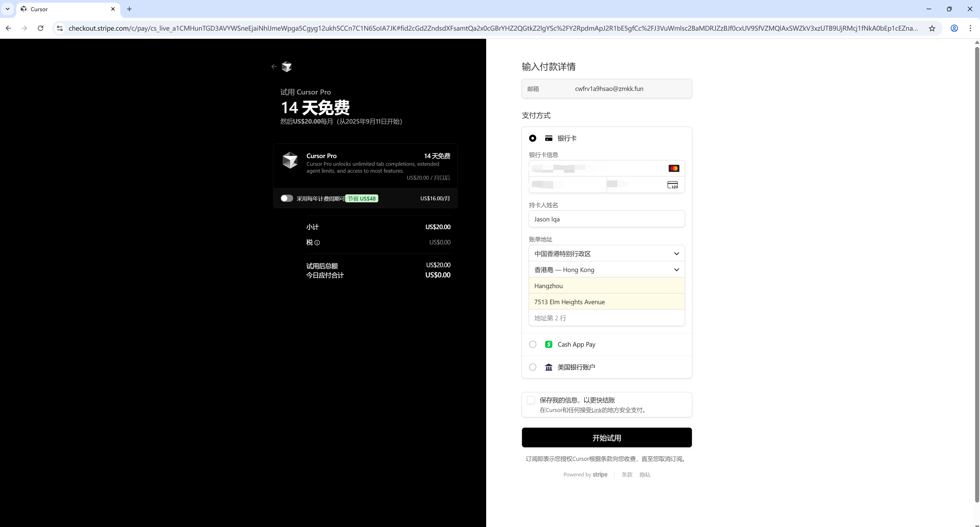Click the card expiry date field

click(x=568, y=185)
